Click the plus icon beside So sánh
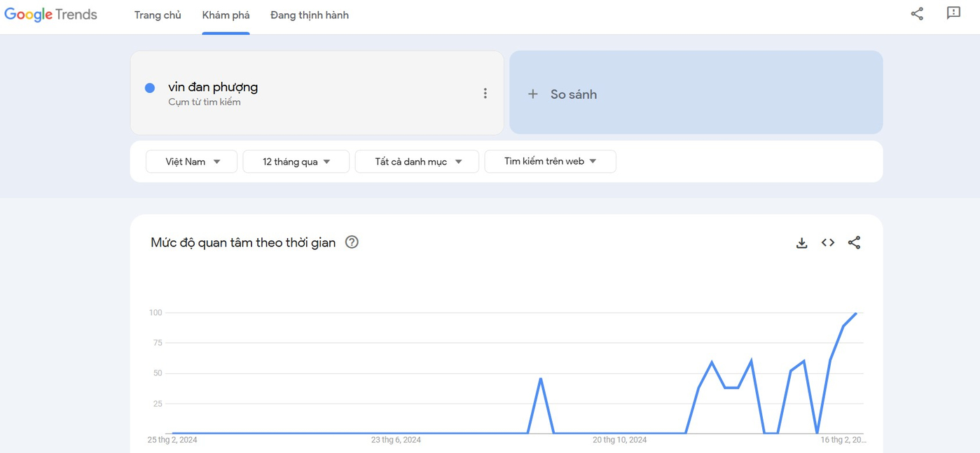Image resolution: width=980 pixels, height=453 pixels. (533, 94)
